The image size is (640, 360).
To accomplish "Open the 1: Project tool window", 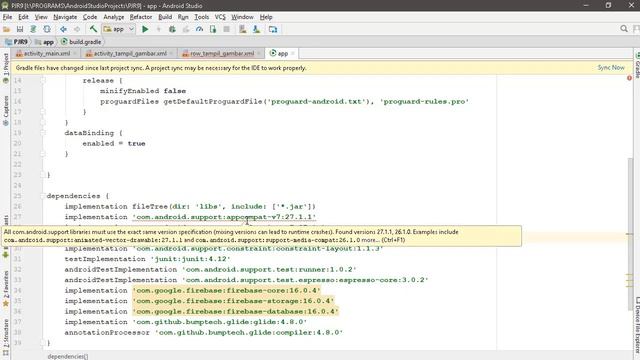I will tap(6, 64).
